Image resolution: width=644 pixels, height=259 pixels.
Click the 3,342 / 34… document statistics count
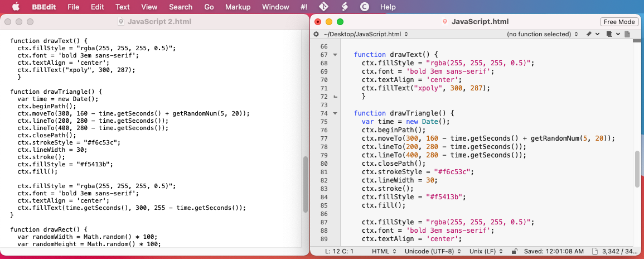tap(620, 251)
